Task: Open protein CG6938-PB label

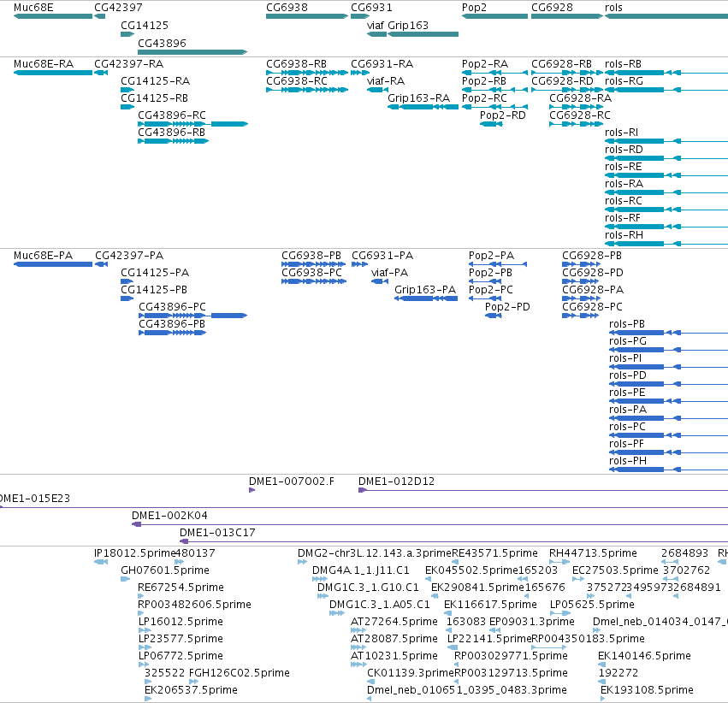Action: 311,255
